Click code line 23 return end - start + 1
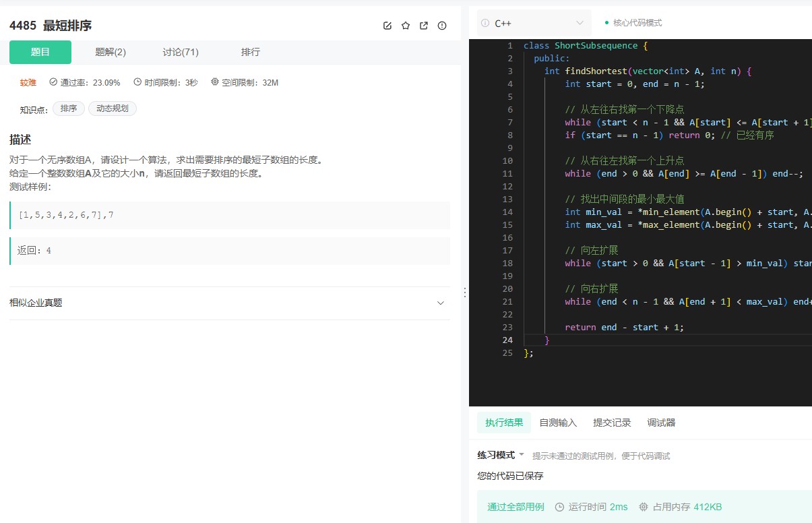This screenshot has width=812, height=523. pos(624,327)
